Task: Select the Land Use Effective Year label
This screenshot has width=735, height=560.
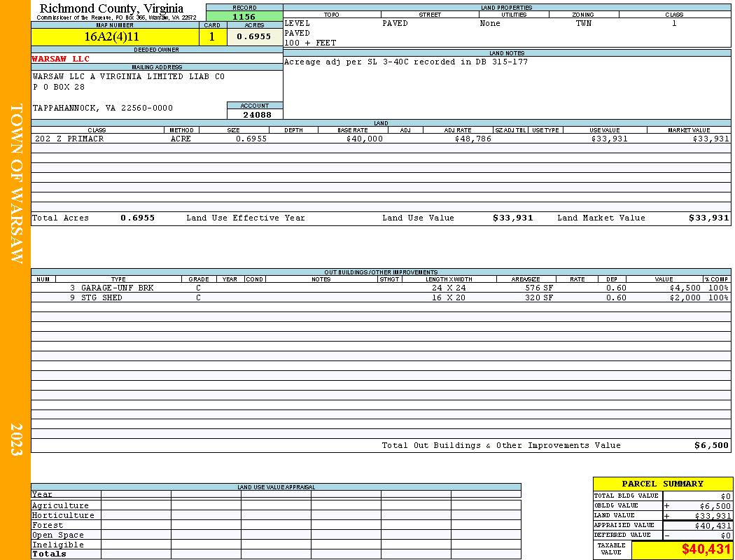Action: point(246,218)
